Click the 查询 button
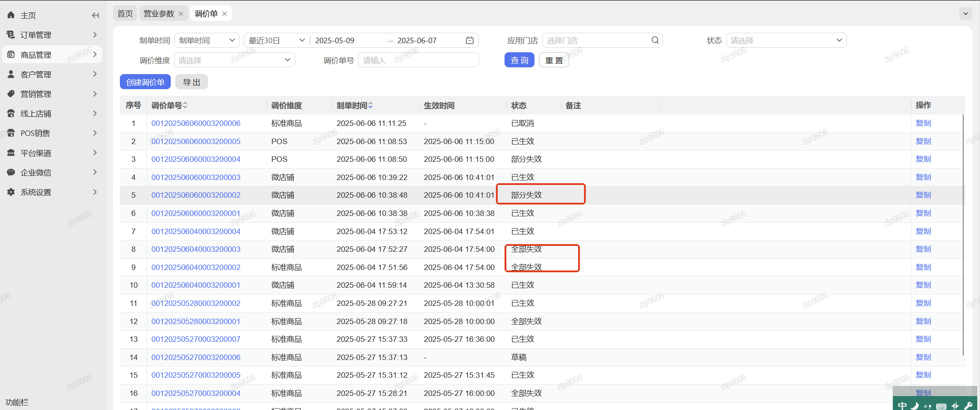This screenshot has height=410, width=980. [519, 60]
